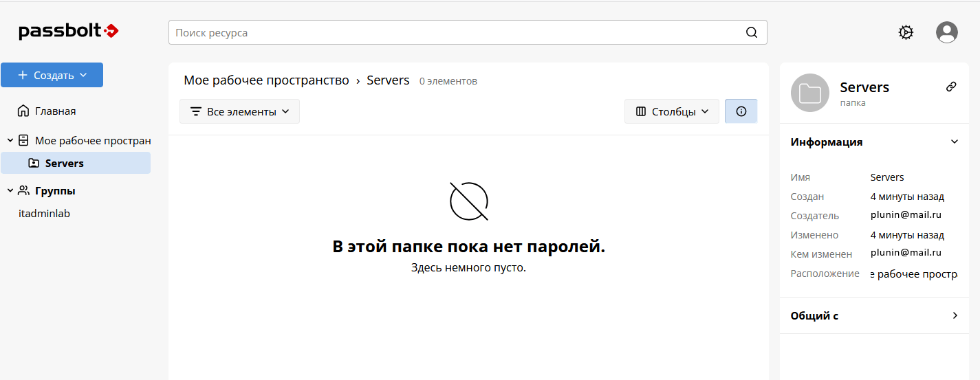Viewport: 980px width, 380px height.
Task: Click the Имя value Servers
Action: pos(887,177)
